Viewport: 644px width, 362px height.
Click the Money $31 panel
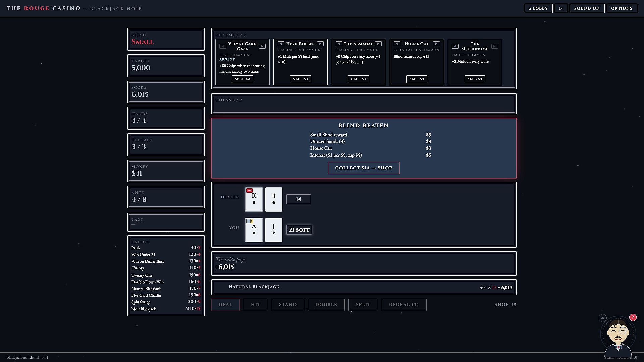tap(166, 171)
